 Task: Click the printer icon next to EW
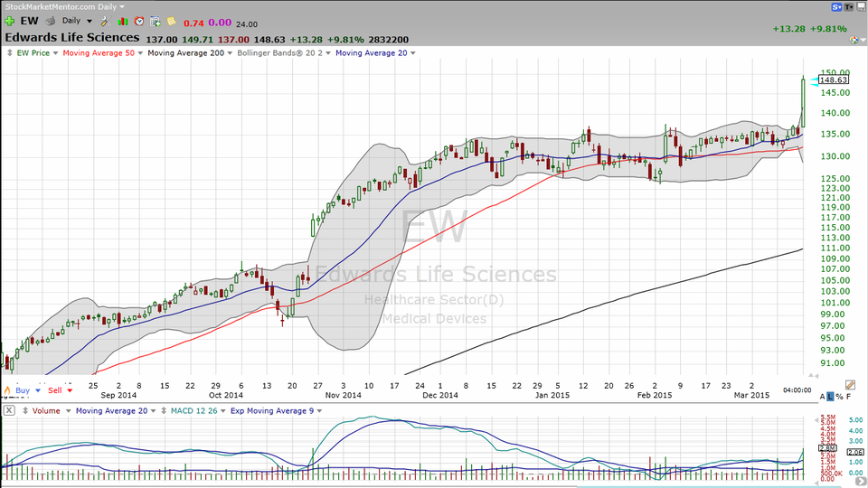point(51,21)
